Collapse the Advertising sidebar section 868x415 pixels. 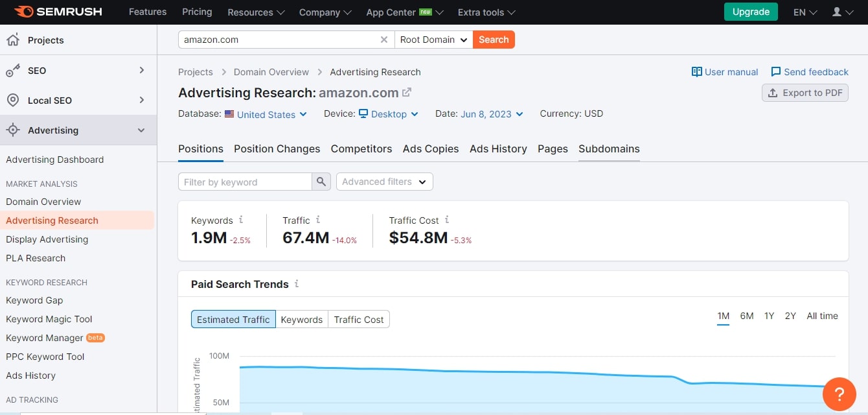click(142, 130)
